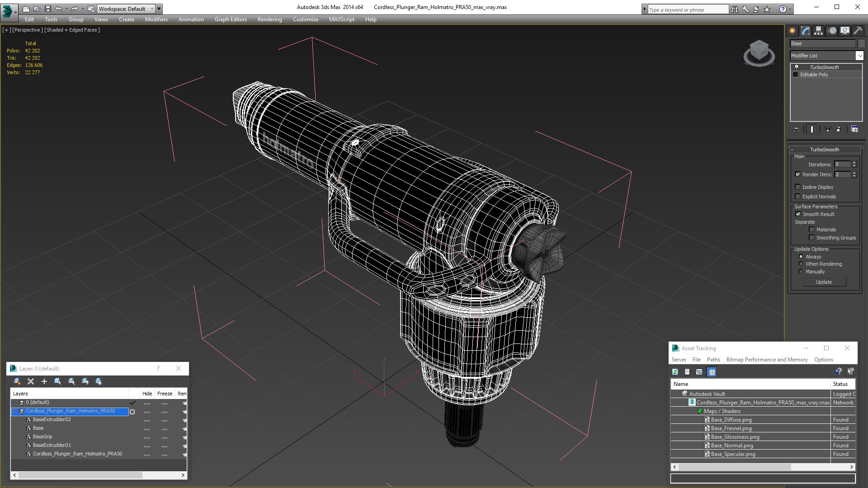Open the Paths menu in Asset Tracking
The width and height of the screenshot is (868, 488).
(713, 360)
